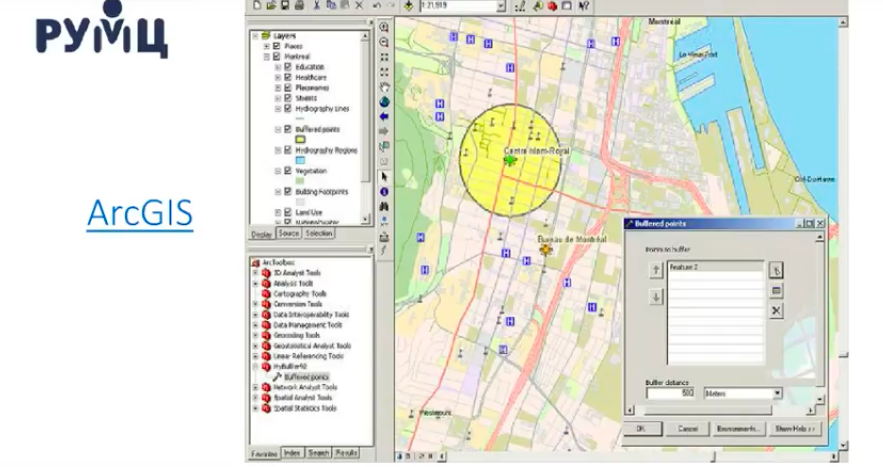
Task: Hide the Buffered points layer
Action: pyautogui.click(x=288, y=130)
